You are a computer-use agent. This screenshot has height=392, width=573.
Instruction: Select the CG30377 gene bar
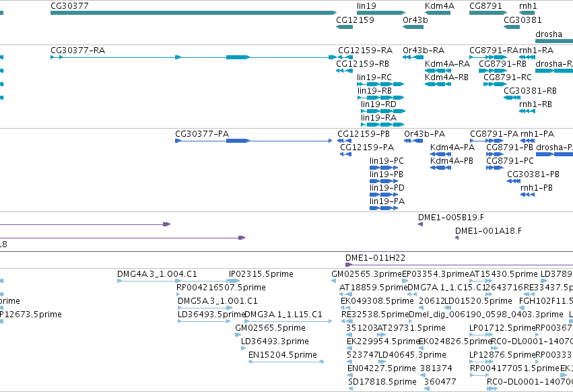194,13
